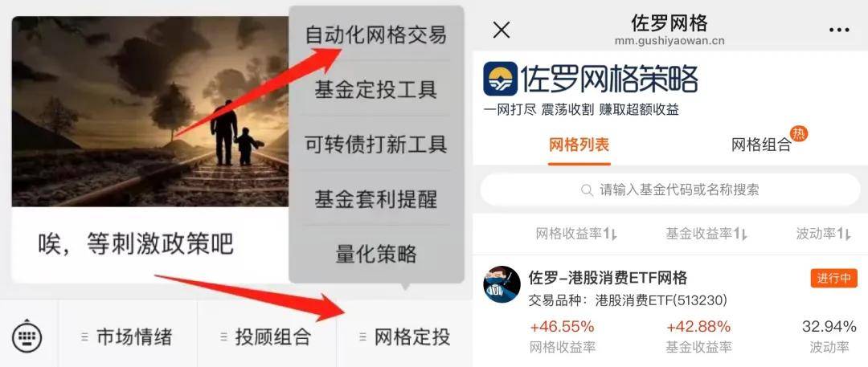Tap the masked avatar of 港股消费ETF网格
The image size is (868, 367).
502,284
